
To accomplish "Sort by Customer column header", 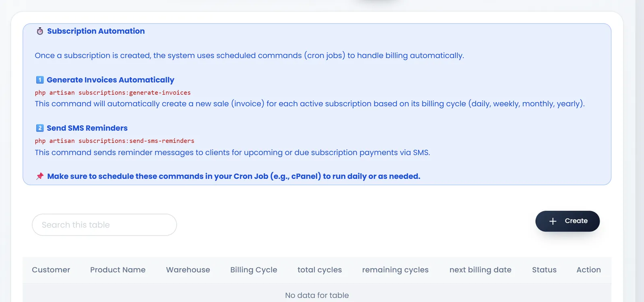I will [x=51, y=270].
